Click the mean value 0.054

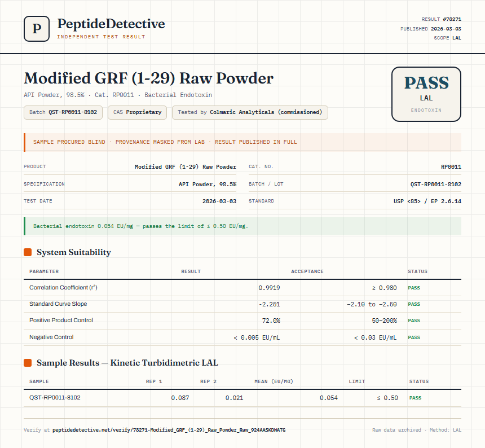(328, 398)
